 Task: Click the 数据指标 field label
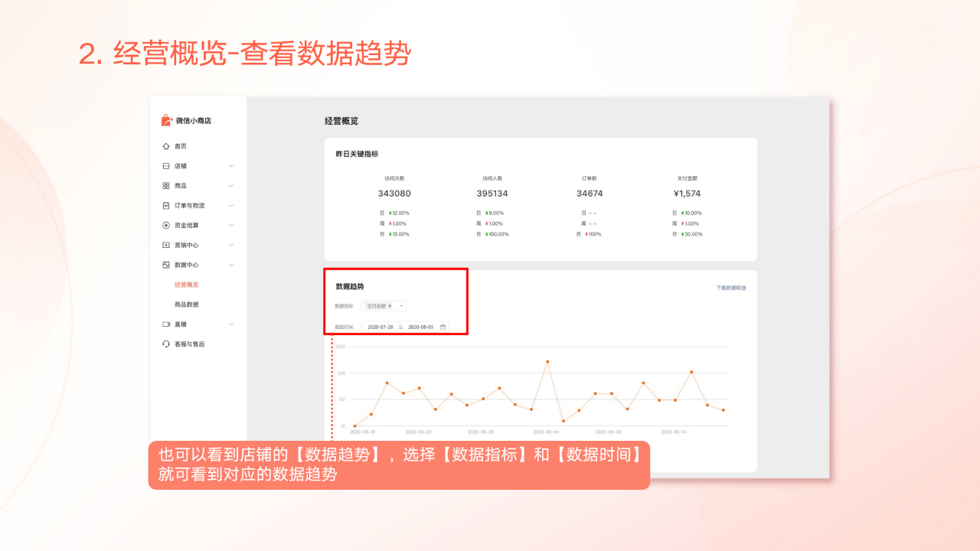[345, 306]
